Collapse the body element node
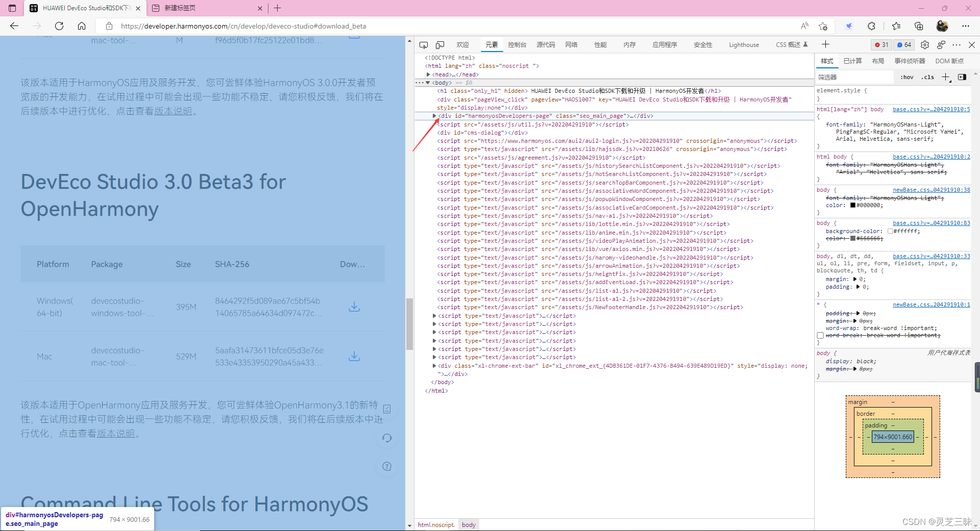Viewport: 980px width, 531px height. (x=428, y=83)
